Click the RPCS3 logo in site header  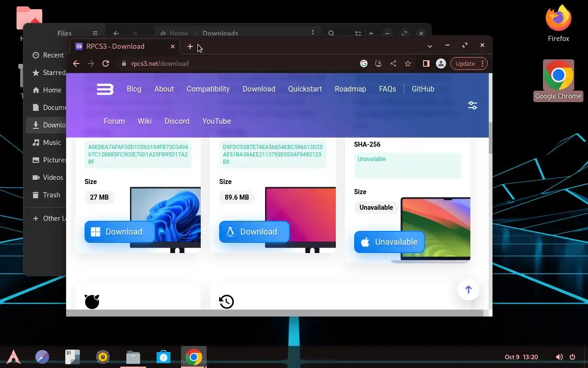105,89
